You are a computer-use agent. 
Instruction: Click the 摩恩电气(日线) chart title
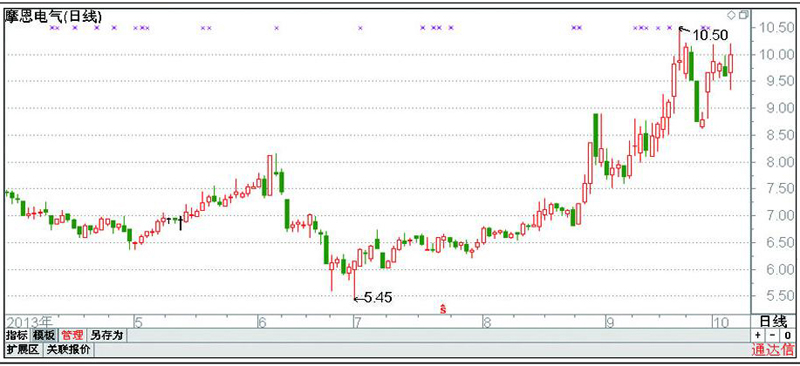point(54,16)
